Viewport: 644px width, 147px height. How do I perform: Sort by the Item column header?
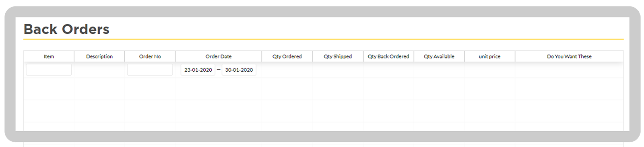[x=49, y=56]
